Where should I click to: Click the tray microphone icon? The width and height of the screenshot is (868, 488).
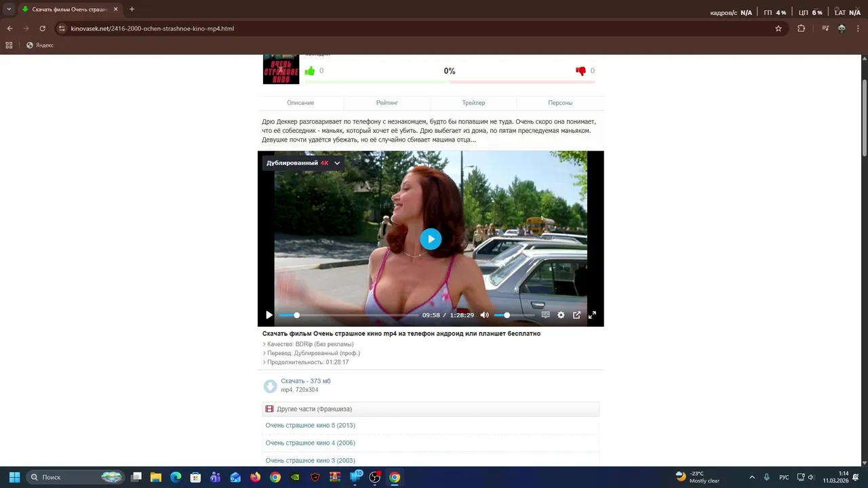(767, 477)
